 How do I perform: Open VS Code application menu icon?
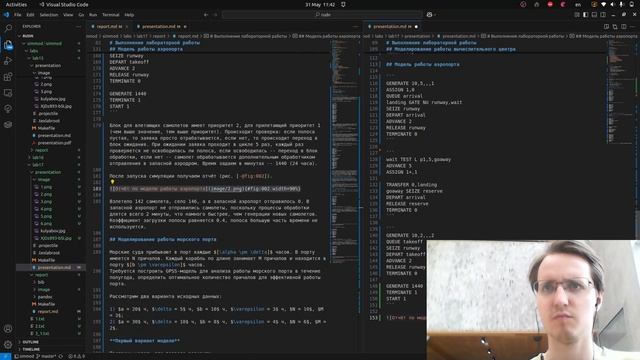(x=6, y=15)
